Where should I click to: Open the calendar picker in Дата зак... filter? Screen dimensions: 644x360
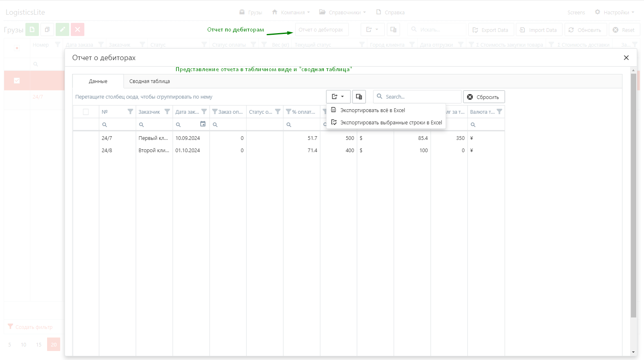click(x=203, y=124)
